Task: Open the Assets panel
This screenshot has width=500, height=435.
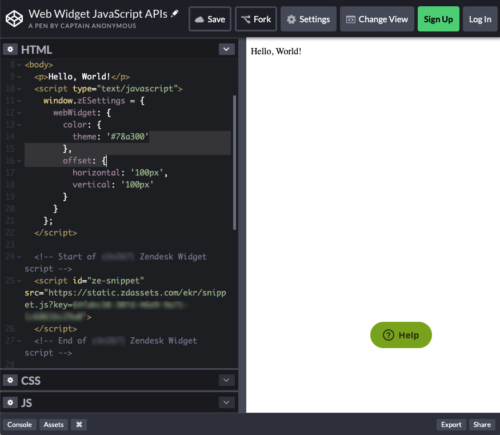Action: [x=54, y=424]
